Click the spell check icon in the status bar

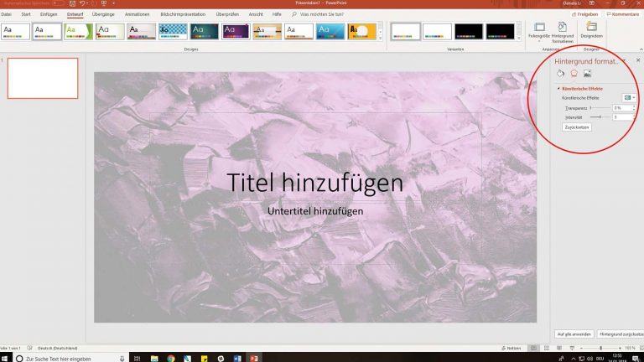click(x=29, y=348)
